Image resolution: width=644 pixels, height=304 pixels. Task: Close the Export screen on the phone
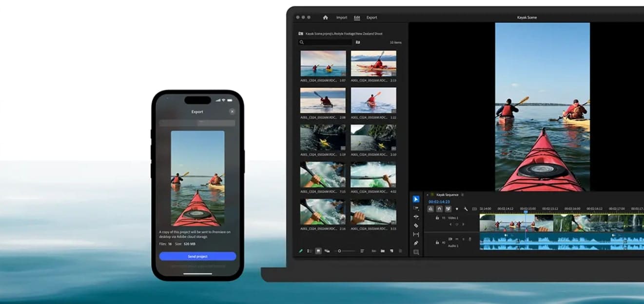pos(232,111)
